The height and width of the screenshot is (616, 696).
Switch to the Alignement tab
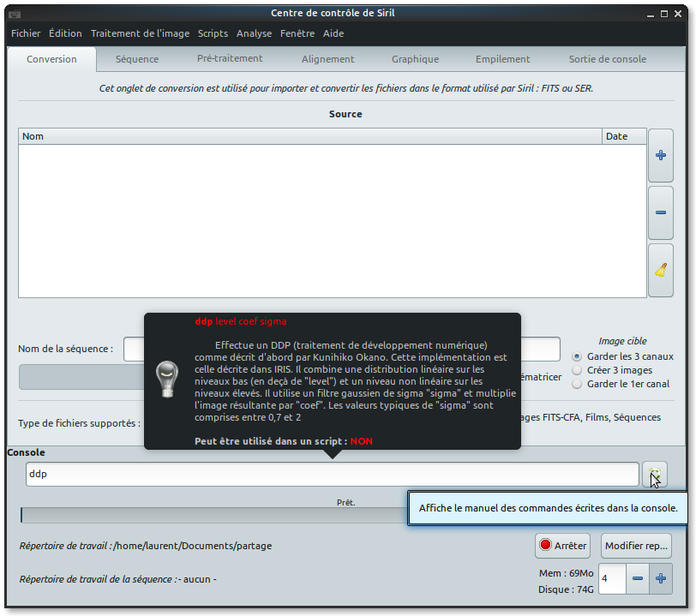point(327,59)
